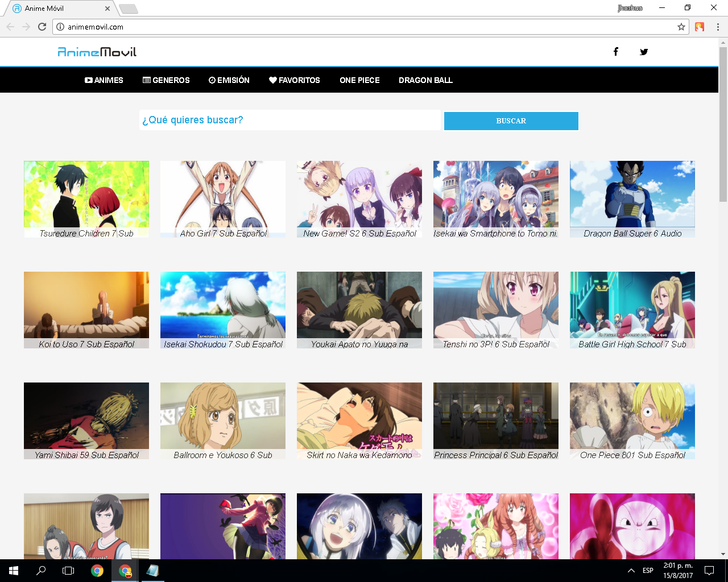
Task: Go to the ONE PIECE section
Action: [x=359, y=80]
